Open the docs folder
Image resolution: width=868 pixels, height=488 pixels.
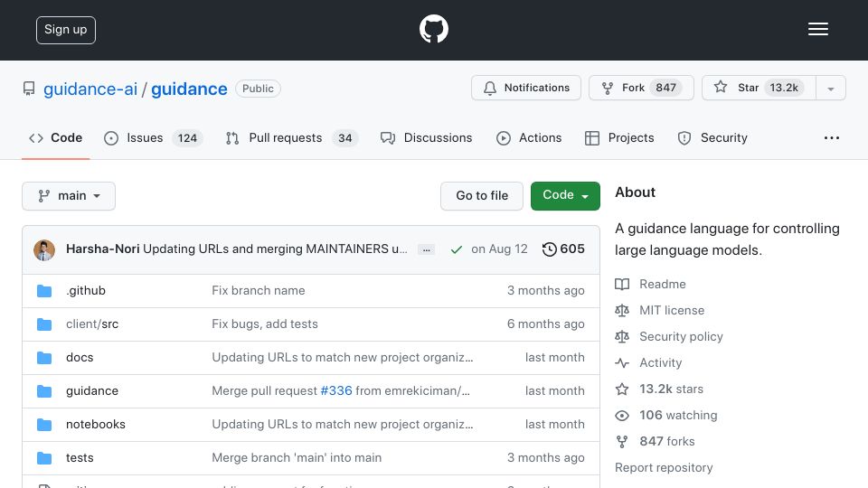coord(80,358)
